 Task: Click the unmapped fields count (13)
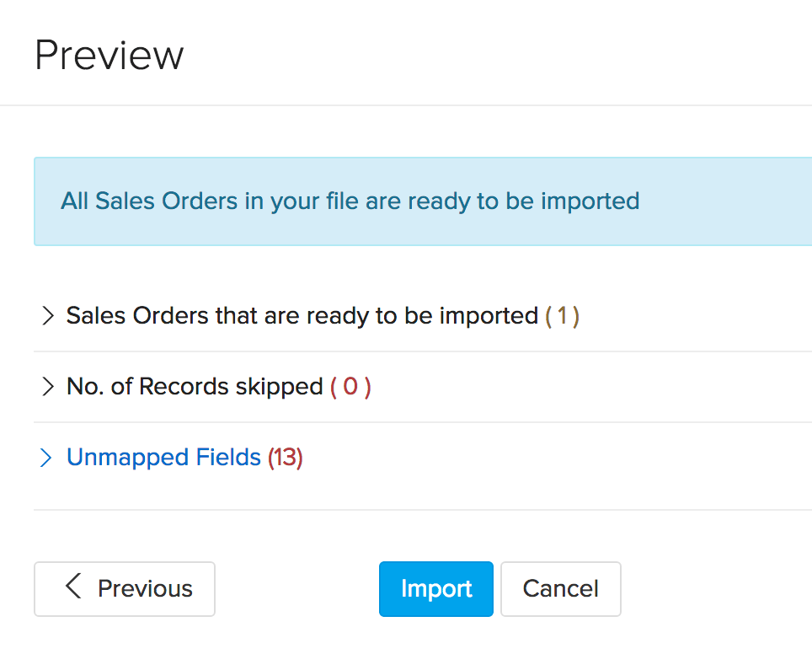point(286,458)
